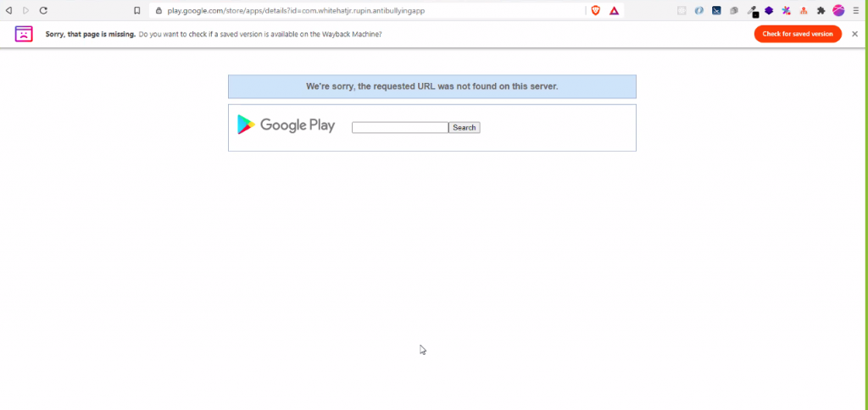Click the Check for saved version button
This screenshot has height=410, width=868.
point(798,34)
